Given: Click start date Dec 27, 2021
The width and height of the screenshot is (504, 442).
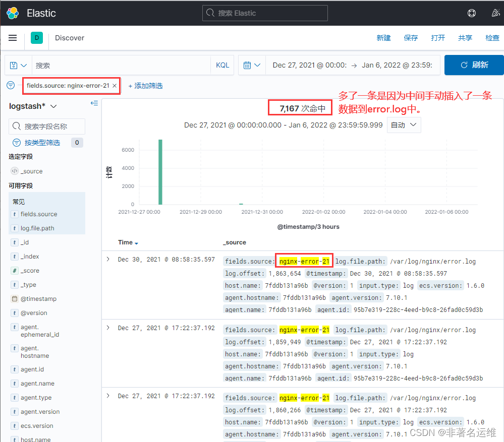Looking at the screenshot, I should [310, 65].
